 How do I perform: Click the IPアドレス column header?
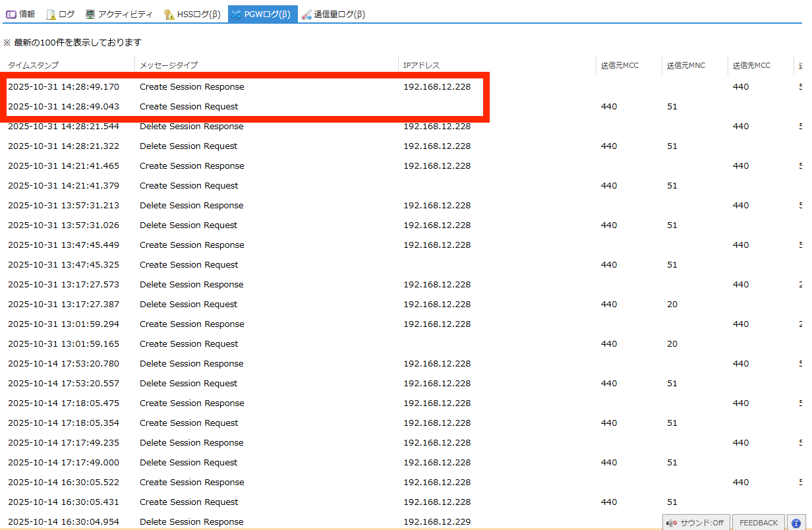pyautogui.click(x=421, y=65)
